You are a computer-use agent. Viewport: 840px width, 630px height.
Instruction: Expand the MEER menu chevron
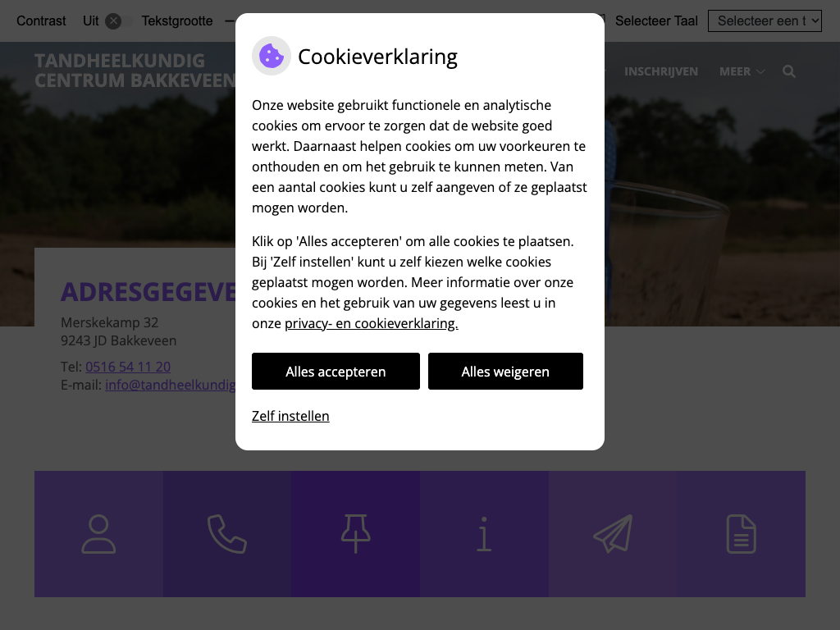(x=760, y=71)
